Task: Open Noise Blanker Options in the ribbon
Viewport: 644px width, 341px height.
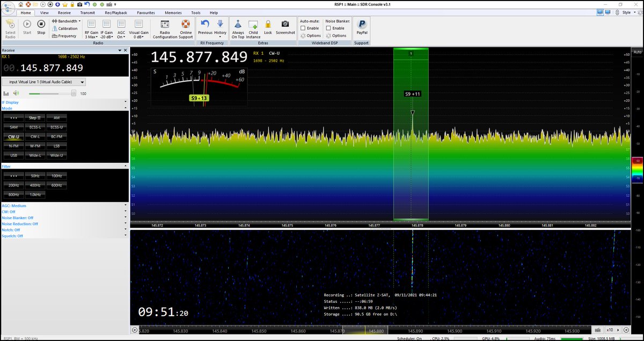Action: click(x=335, y=35)
